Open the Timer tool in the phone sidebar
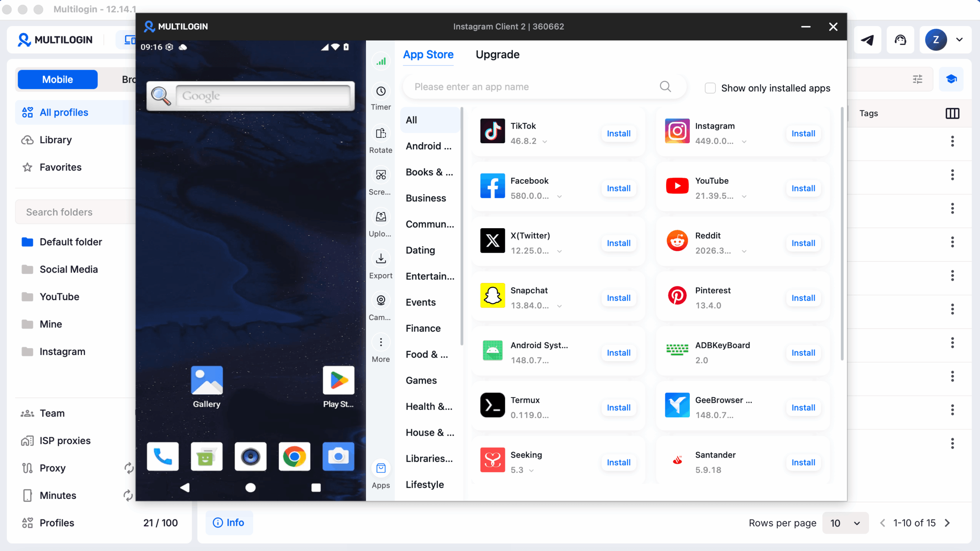This screenshot has width=980, height=551. [381, 92]
